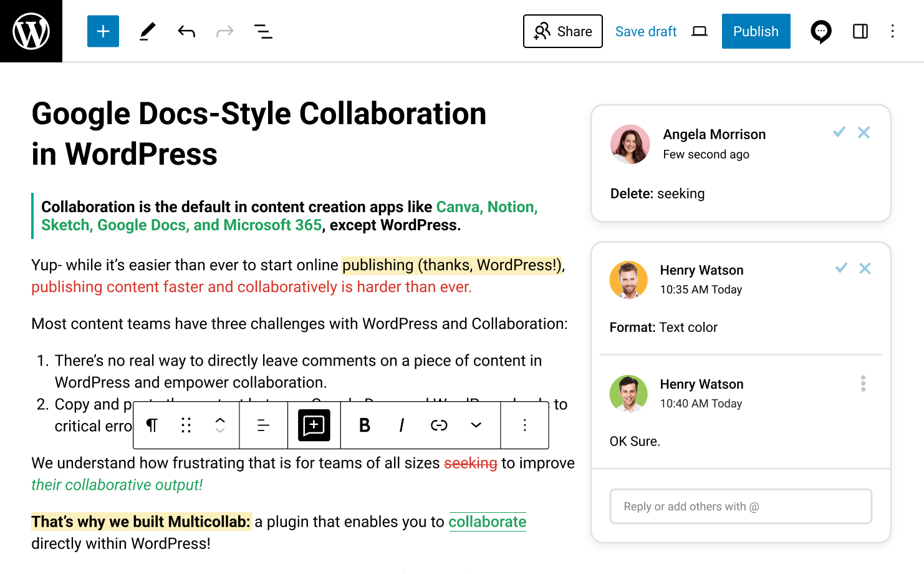Open the block inserter plus button
924x574 pixels.
point(103,31)
